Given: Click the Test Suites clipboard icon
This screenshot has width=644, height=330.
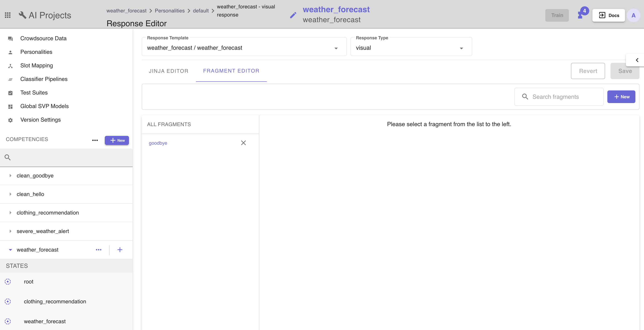Looking at the screenshot, I should point(10,93).
